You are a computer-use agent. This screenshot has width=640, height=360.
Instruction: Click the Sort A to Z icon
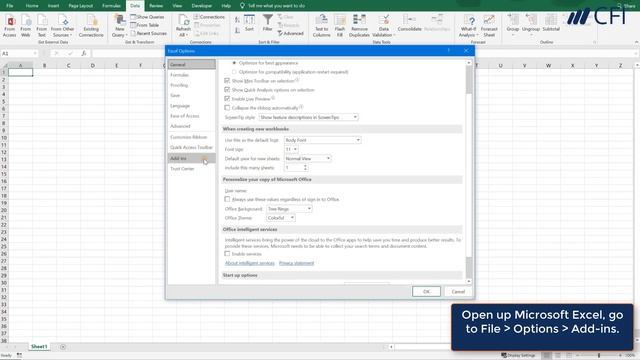pos(237,19)
